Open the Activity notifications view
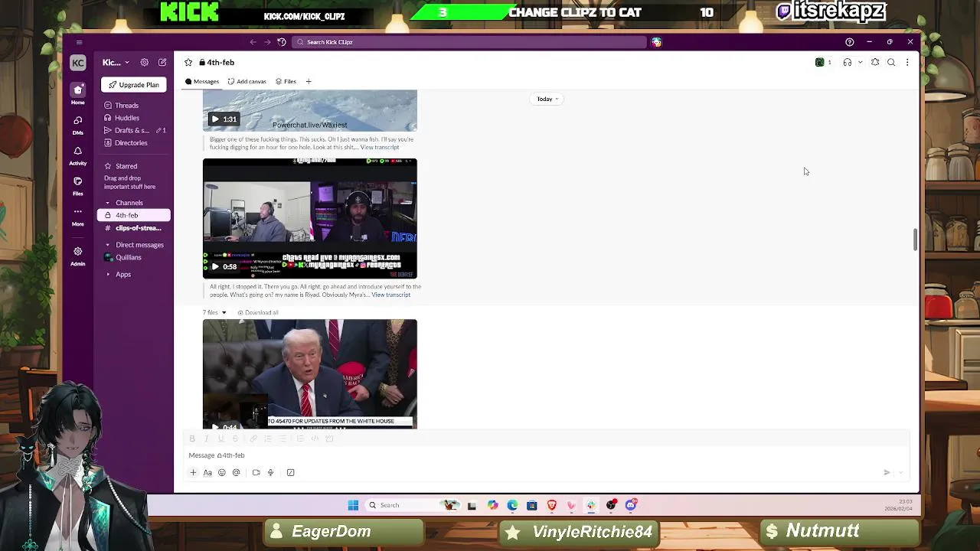Screen dimensions: 980x551 77,155
